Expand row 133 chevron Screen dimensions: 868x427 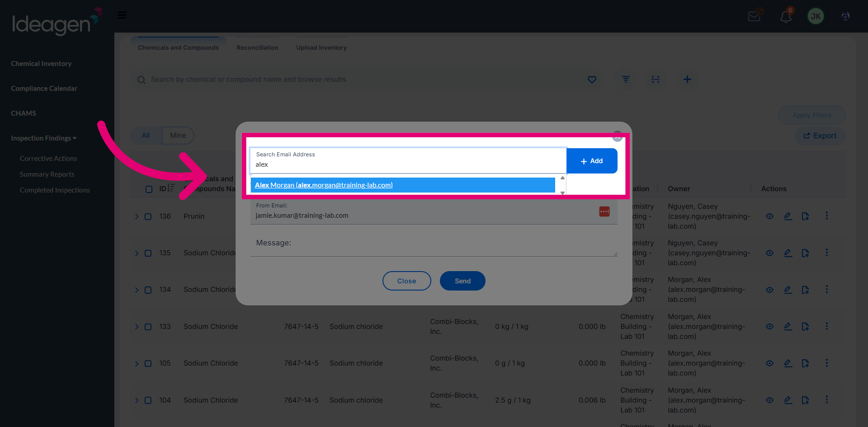click(137, 327)
